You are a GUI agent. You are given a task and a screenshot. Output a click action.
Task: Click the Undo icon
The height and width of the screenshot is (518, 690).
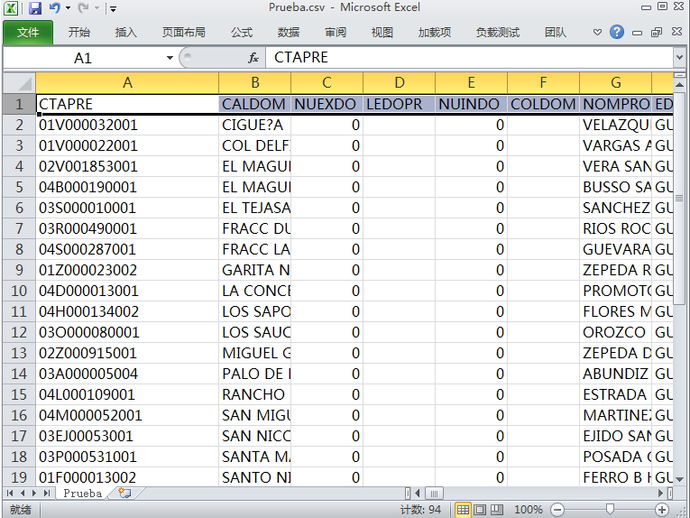(55, 8)
